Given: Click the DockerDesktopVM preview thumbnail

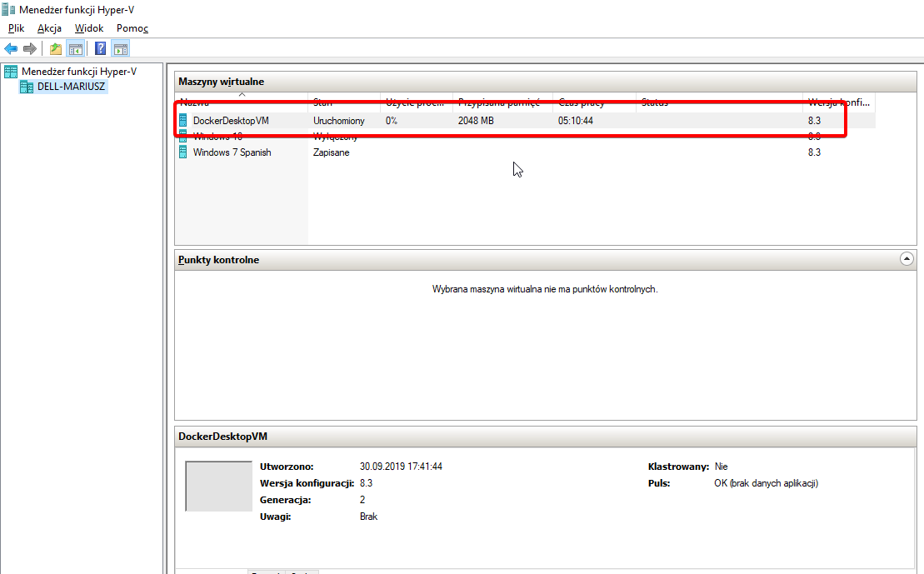Looking at the screenshot, I should click(x=217, y=486).
